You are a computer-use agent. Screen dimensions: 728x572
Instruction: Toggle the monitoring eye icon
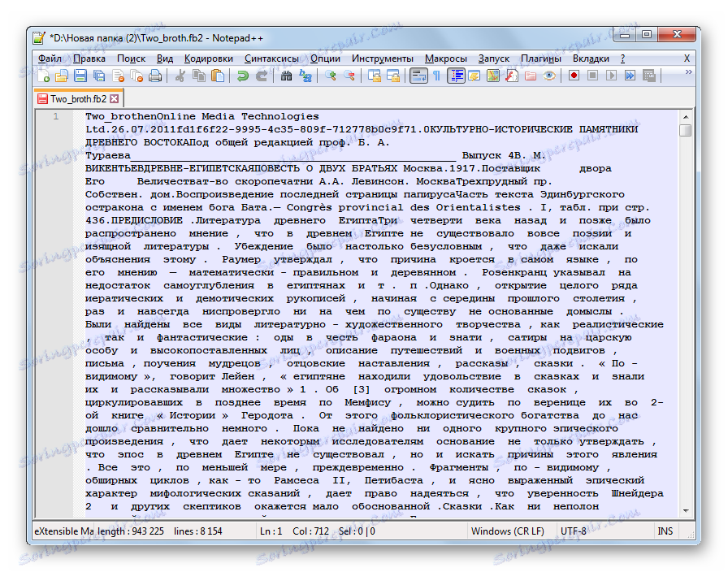549,76
